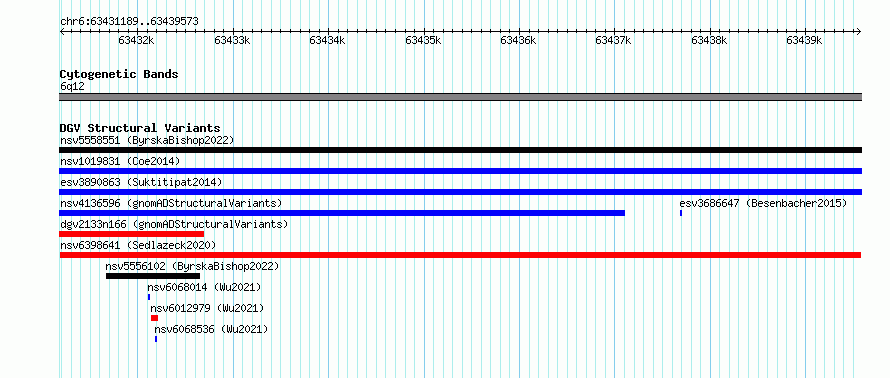Click the red nsv6398641 variant bar
Screen dimensions: 890x378
[x=460, y=255]
